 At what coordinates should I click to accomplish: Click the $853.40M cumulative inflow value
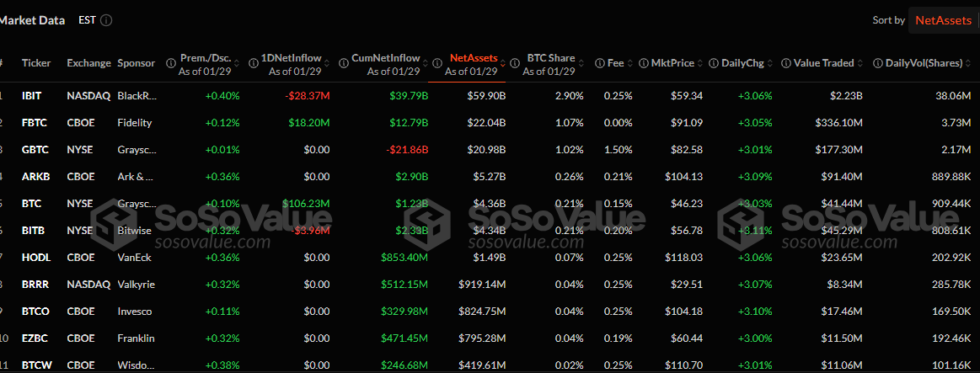point(404,258)
